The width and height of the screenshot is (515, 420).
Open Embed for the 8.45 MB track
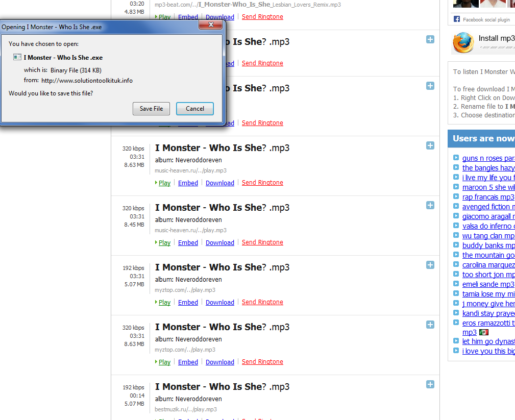[x=188, y=243]
